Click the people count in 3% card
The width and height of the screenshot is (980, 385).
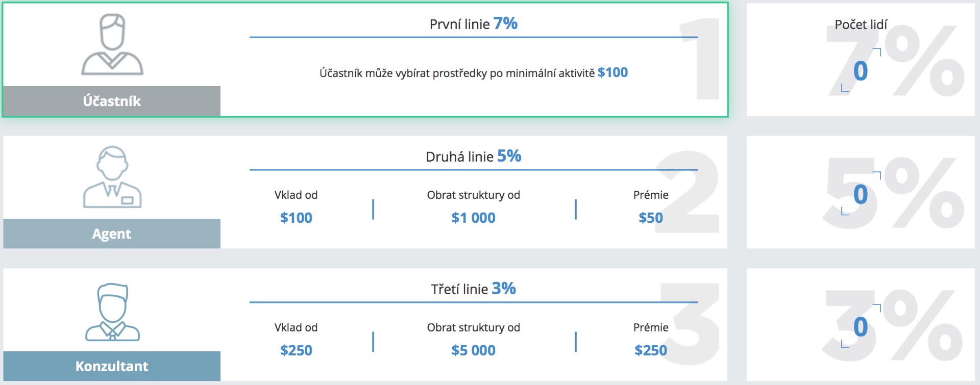(x=861, y=327)
